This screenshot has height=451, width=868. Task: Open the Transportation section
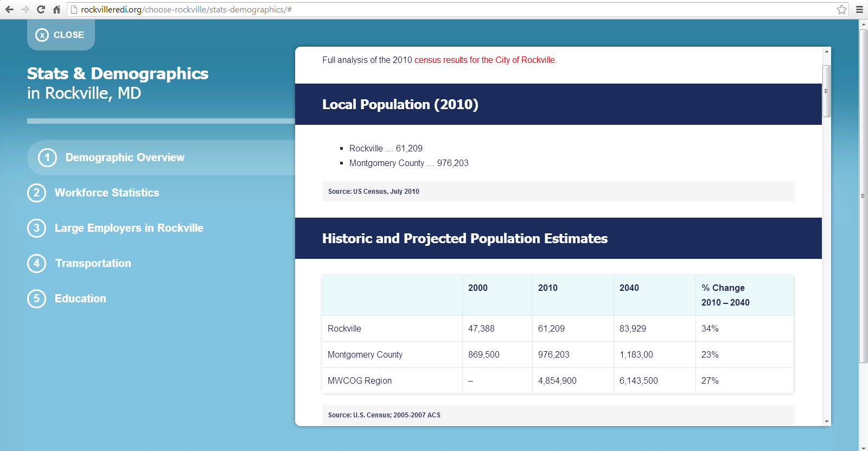coord(93,263)
